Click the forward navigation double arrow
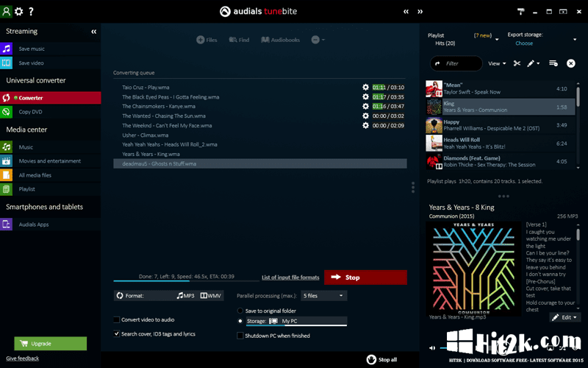Viewport: 588px width, 368px height. 420,12
